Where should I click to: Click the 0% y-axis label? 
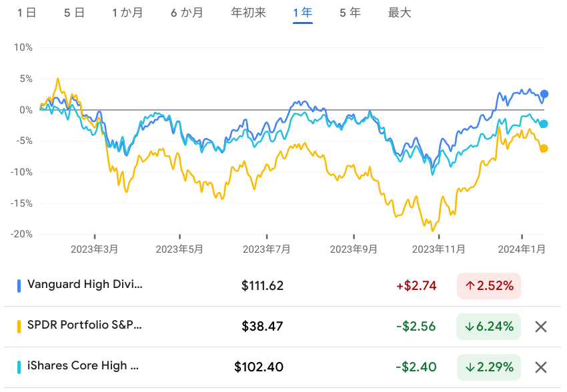[x=26, y=110]
